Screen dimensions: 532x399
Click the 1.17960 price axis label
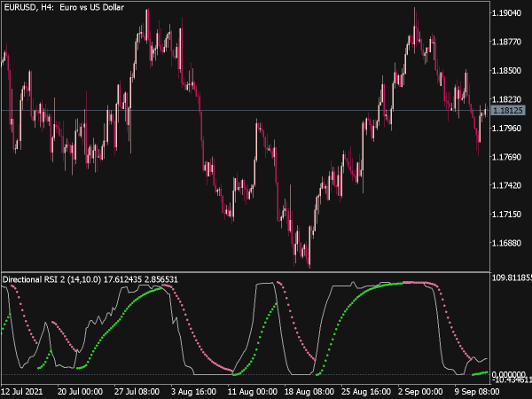tap(506, 128)
